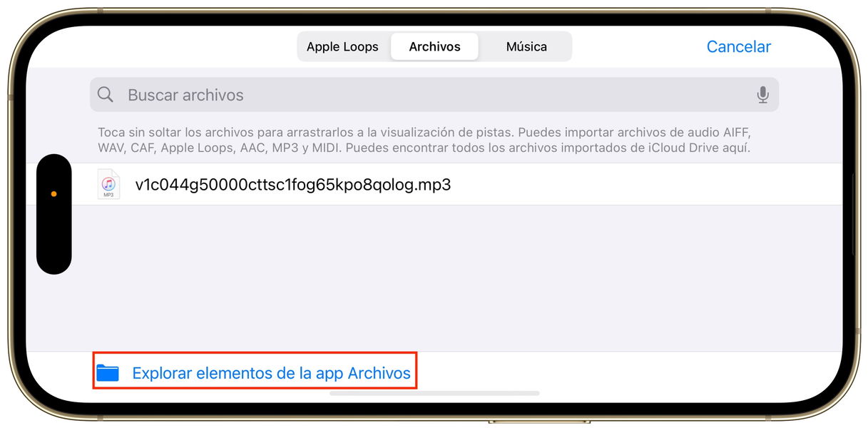
Task: Click the import instructions text paragraph
Action: 424,141
